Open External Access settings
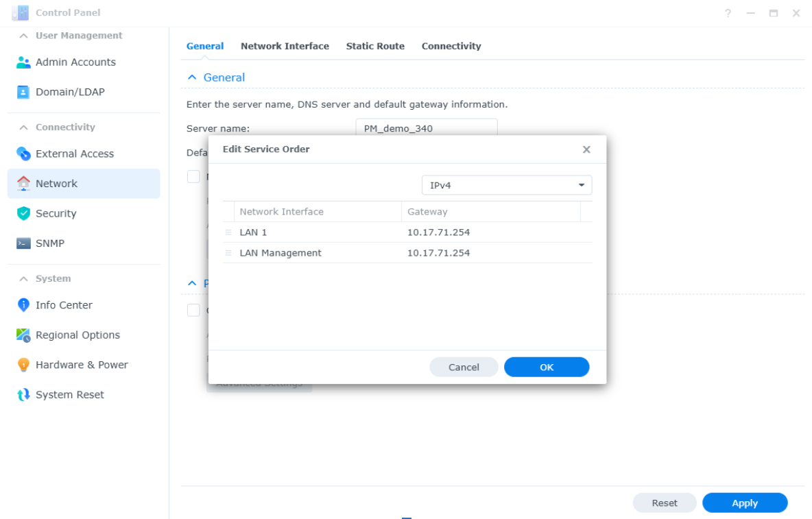The height and width of the screenshot is (519, 812). click(x=84, y=154)
